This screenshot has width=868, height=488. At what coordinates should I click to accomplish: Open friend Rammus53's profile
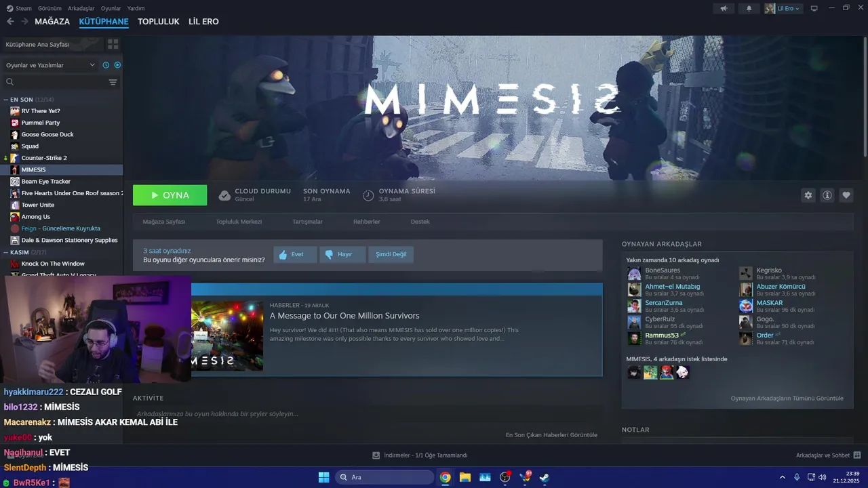(x=662, y=335)
